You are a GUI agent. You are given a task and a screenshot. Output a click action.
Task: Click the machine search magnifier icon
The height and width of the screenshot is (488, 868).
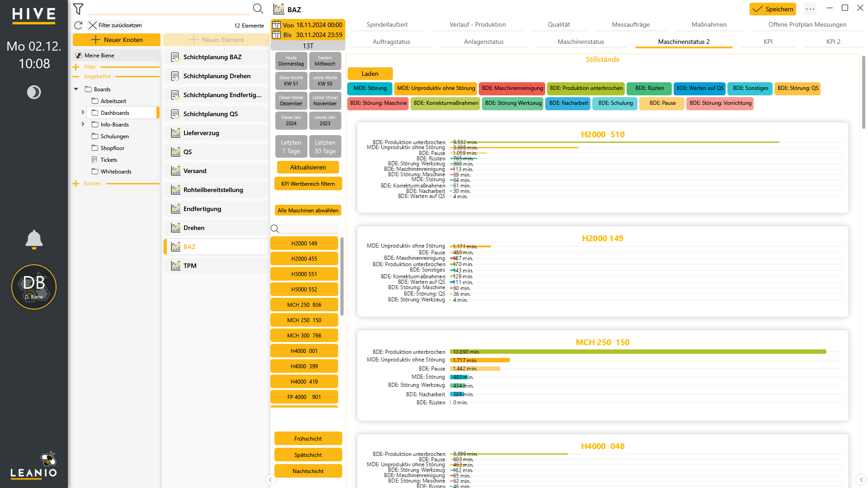tap(274, 229)
